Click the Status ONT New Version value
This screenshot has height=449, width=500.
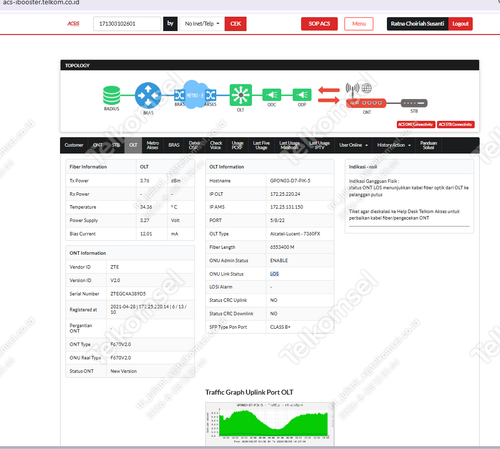coord(124,371)
